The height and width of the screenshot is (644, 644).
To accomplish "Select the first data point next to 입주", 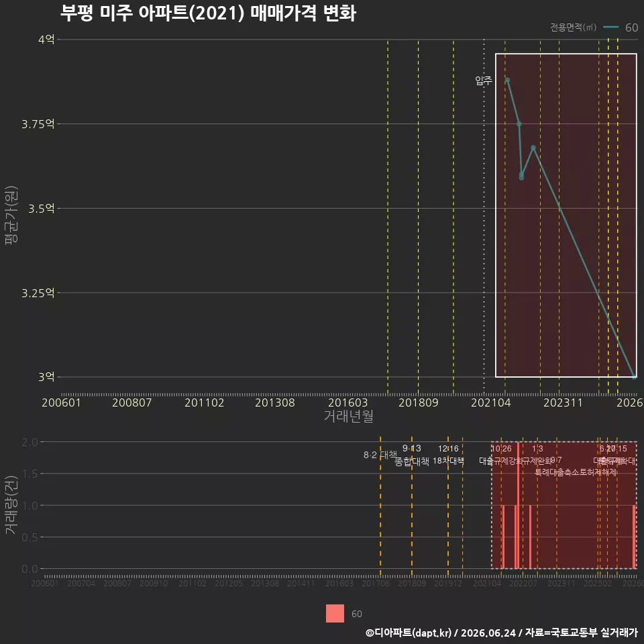I will pyautogui.click(x=507, y=80).
